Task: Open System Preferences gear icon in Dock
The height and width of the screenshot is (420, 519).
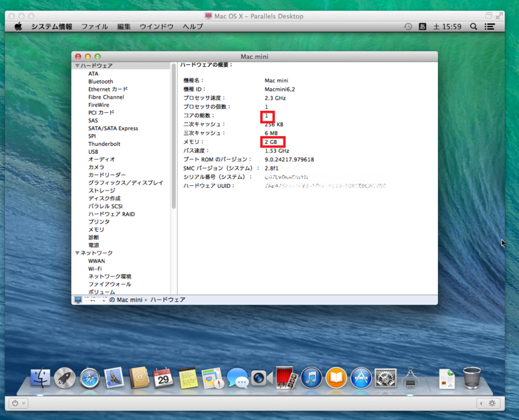Action: [385, 378]
